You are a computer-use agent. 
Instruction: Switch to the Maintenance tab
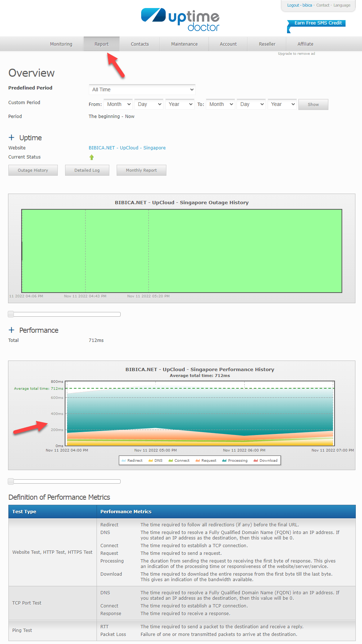pos(184,44)
